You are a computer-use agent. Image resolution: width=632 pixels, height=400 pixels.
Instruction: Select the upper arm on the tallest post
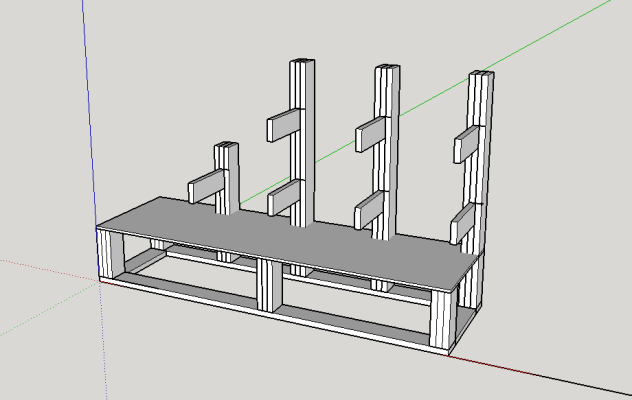click(284, 125)
